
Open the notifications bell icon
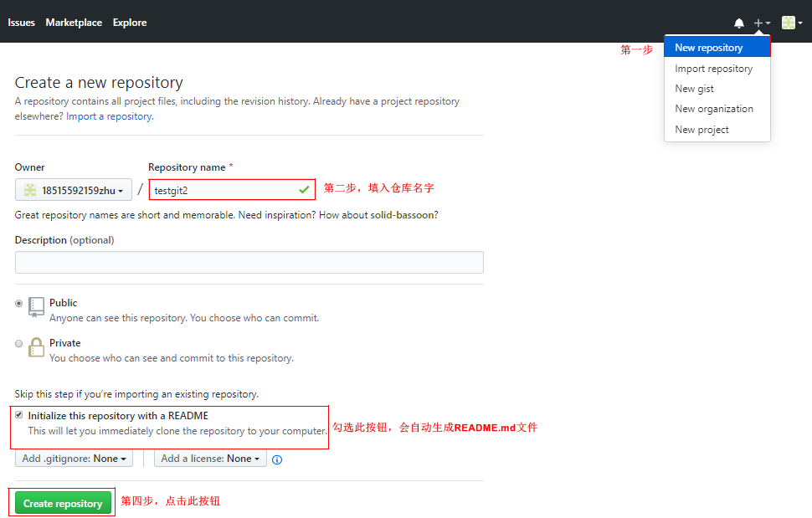pos(739,23)
